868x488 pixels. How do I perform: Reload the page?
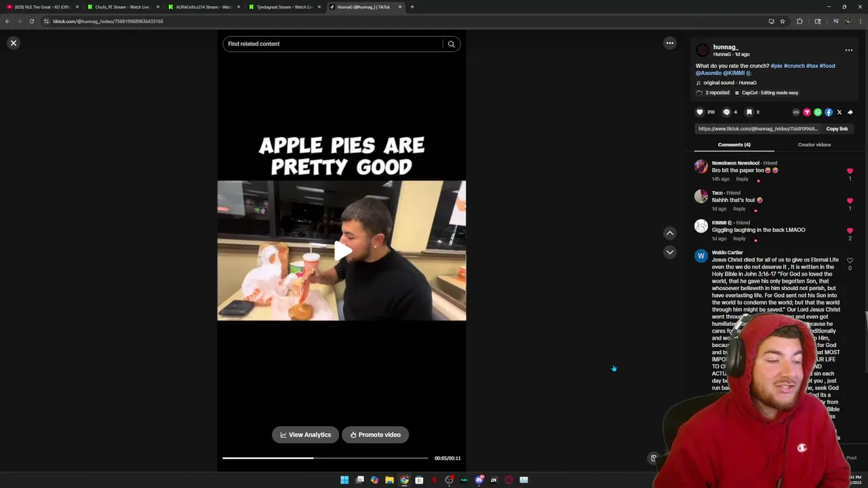click(x=31, y=21)
